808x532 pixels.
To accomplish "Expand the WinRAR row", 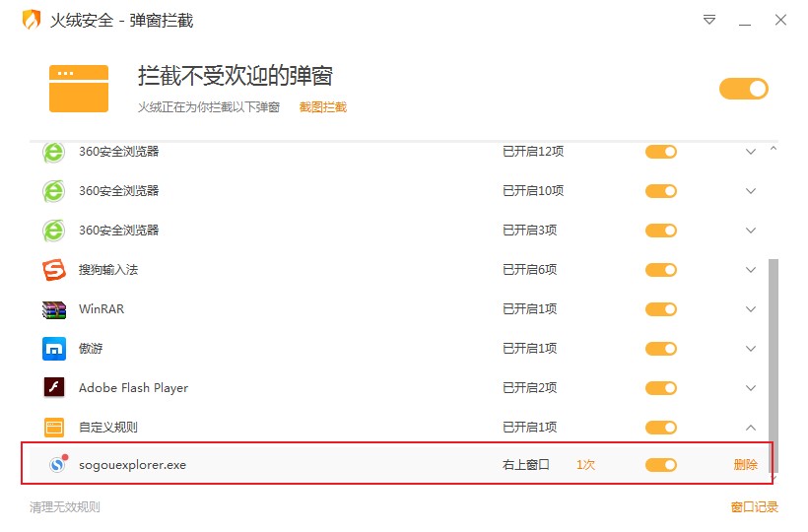I will [x=751, y=309].
